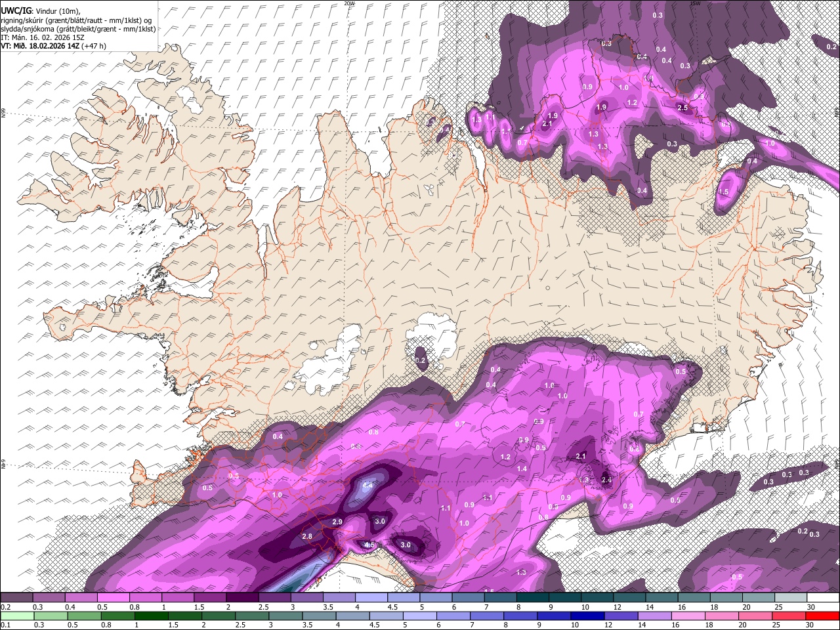The width and height of the screenshot is (840, 630).
Task: Click the '1.4' precipitation value on the map
Action: [522, 469]
